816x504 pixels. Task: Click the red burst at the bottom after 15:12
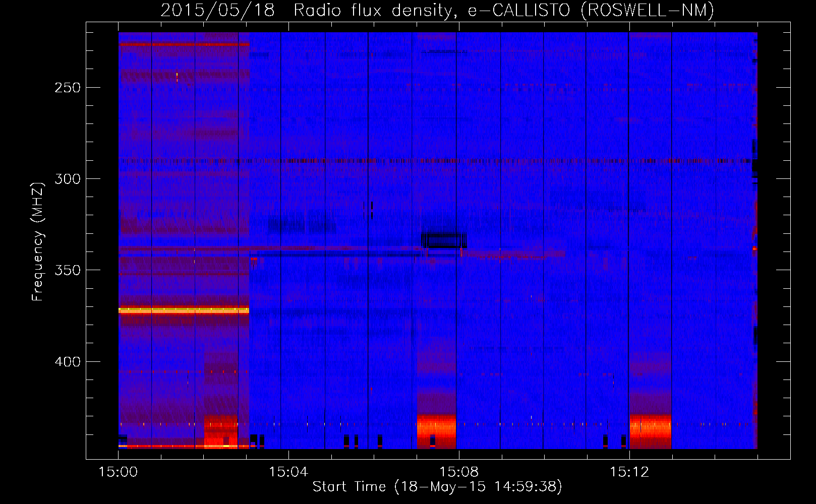pyautogui.click(x=651, y=431)
